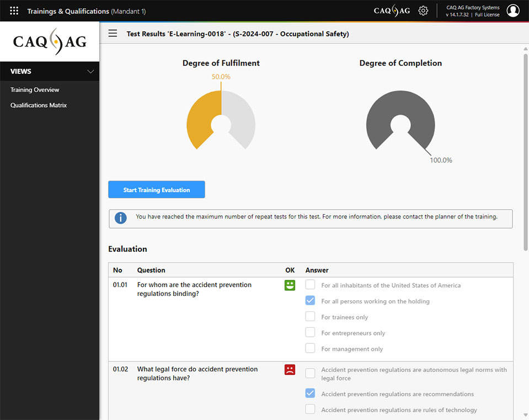Check 'For all inhabitants of the United States' box
This screenshot has height=420, width=529.
coord(311,285)
